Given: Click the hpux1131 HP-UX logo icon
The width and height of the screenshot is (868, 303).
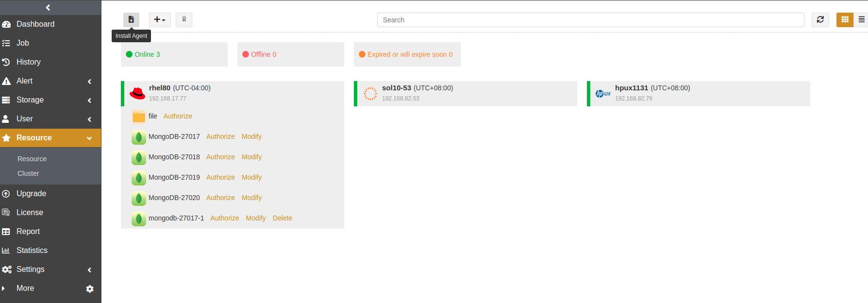Looking at the screenshot, I should [603, 94].
